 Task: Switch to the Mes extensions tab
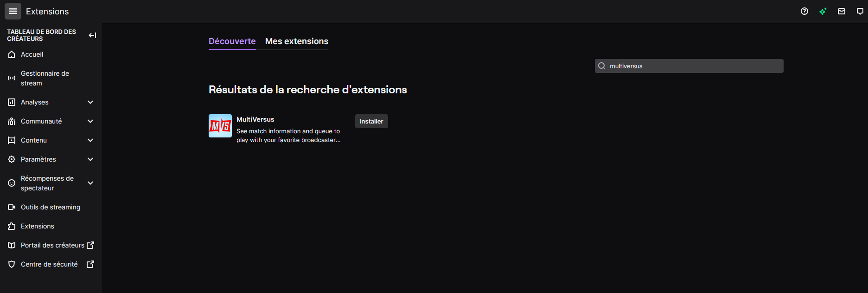[x=297, y=41]
